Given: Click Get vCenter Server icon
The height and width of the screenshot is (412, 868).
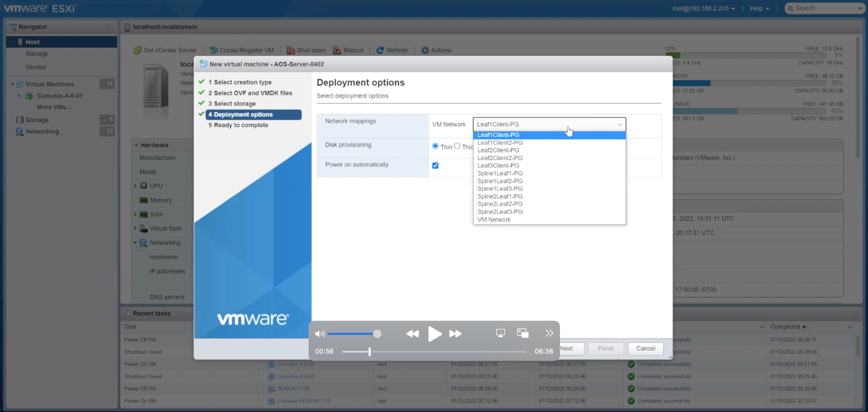Looking at the screenshot, I should click(x=138, y=50).
